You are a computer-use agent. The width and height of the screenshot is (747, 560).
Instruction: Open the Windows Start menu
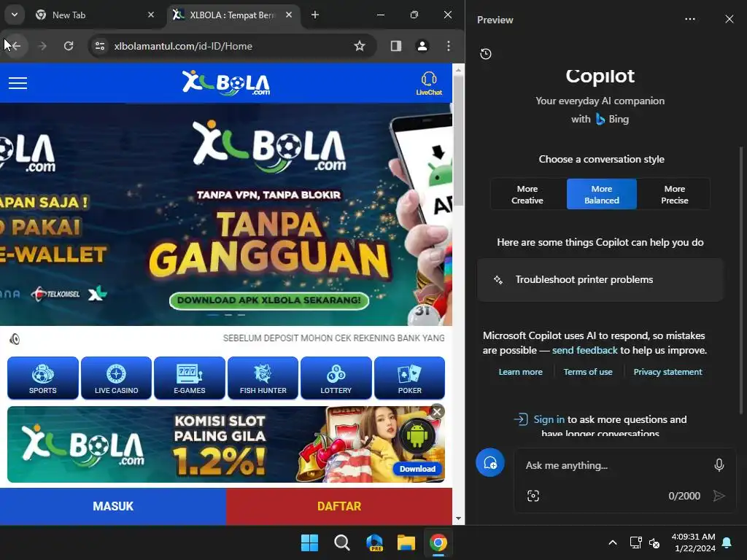[x=309, y=542]
